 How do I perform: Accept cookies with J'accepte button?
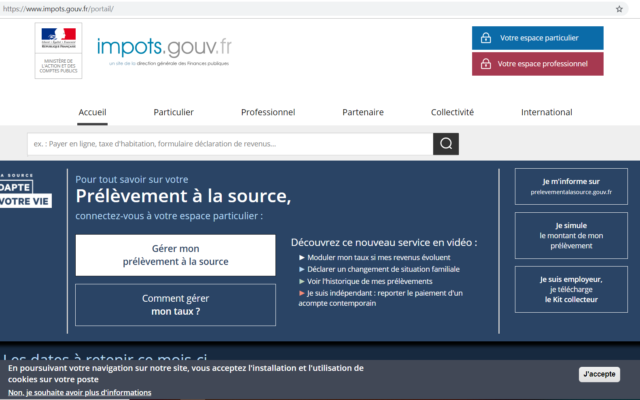point(599,374)
